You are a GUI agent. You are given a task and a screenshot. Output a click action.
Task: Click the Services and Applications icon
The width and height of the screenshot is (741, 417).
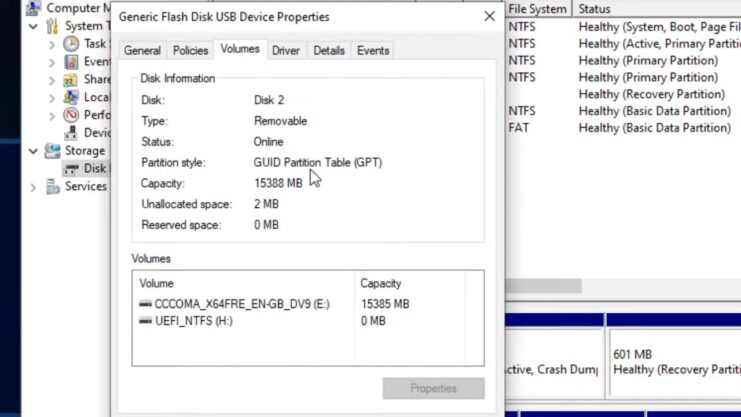tap(52, 186)
